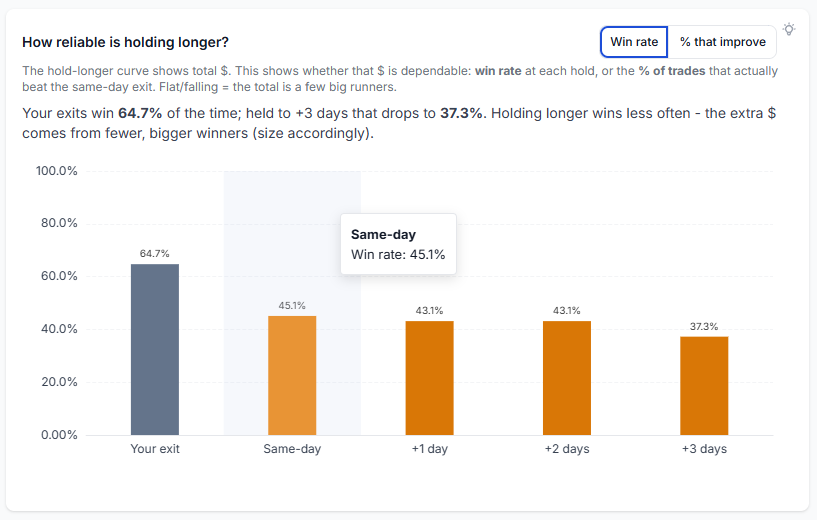The height and width of the screenshot is (520, 817).
Task: Switch to % that improve view
Action: pos(723,42)
